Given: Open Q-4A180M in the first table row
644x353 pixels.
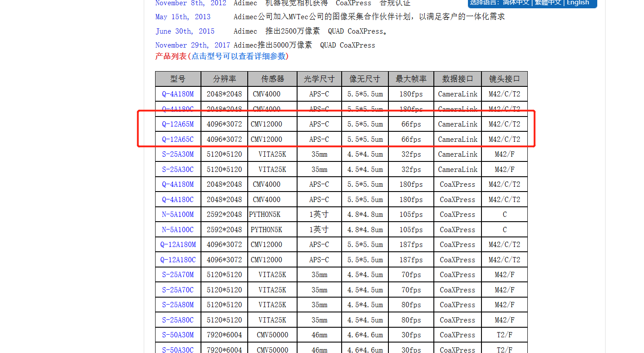Looking at the screenshot, I should 178,94.
